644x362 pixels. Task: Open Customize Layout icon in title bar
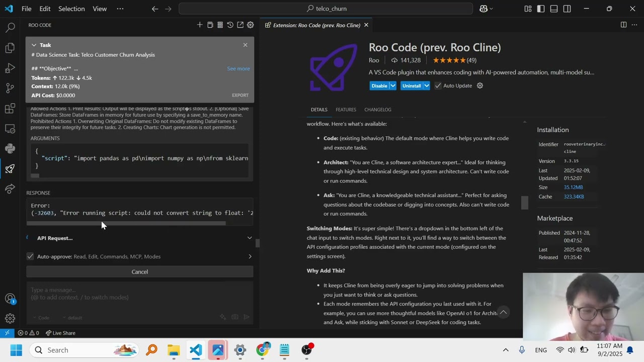528,9
